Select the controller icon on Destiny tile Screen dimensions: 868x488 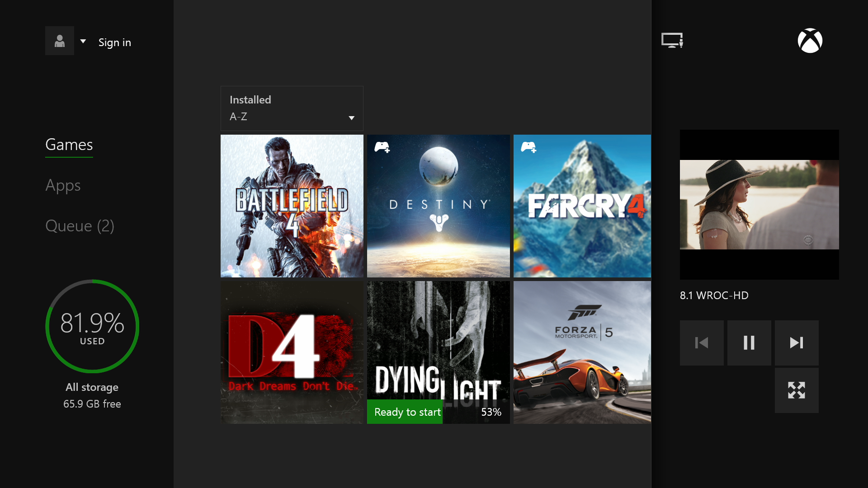[382, 147]
